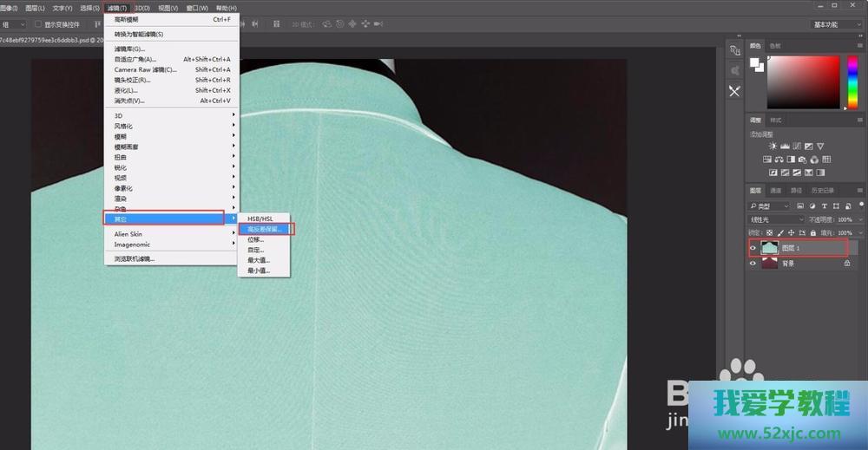Switch to the 历史记录 panel tab

tap(821, 191)
